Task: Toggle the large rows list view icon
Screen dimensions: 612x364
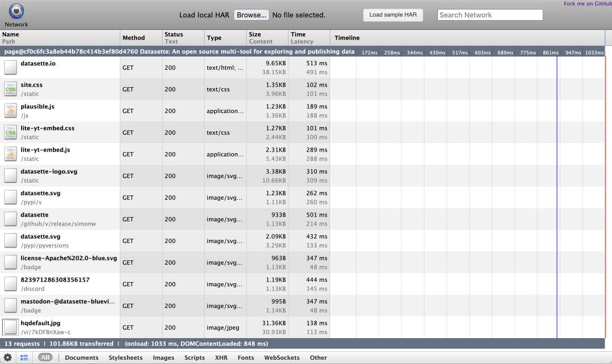Action: pos(24,357)
